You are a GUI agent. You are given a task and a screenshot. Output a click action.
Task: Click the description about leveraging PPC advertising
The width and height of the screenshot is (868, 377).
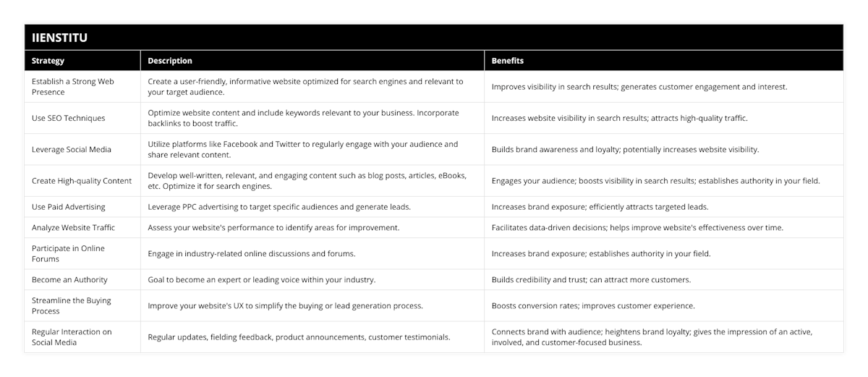(279, 207)
